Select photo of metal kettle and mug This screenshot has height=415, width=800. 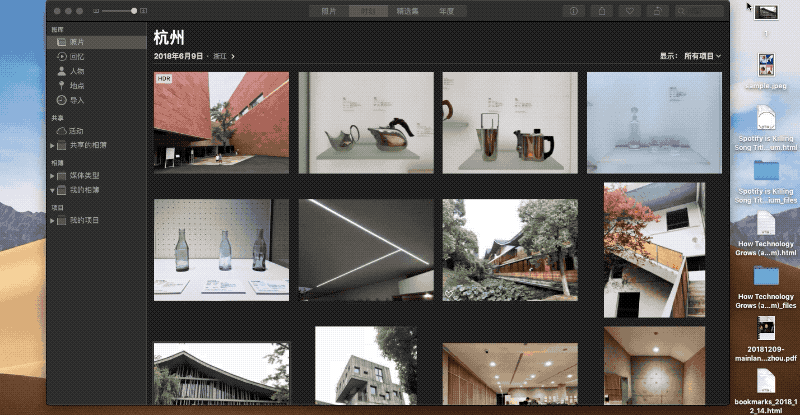510,123
